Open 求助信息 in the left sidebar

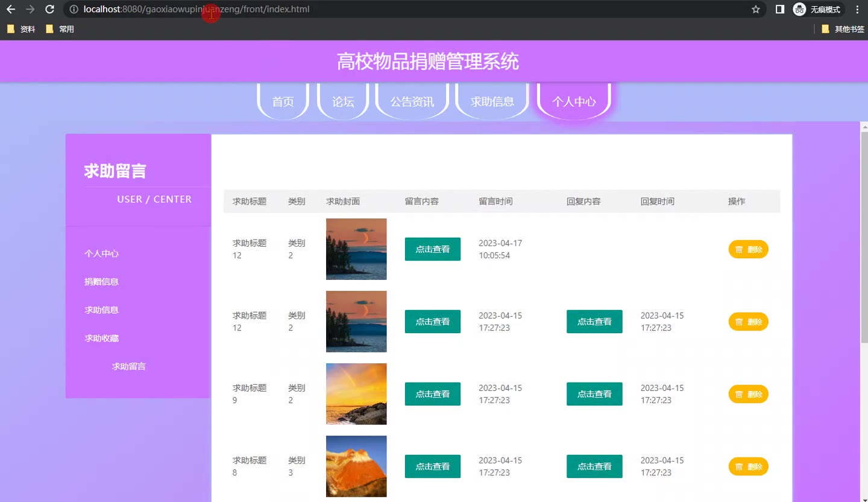coord(101,310)
